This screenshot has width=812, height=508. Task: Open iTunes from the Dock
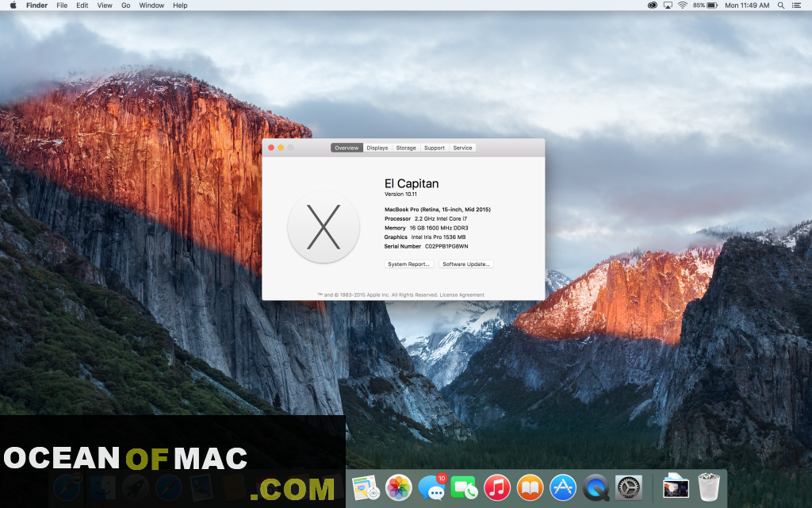497,488
